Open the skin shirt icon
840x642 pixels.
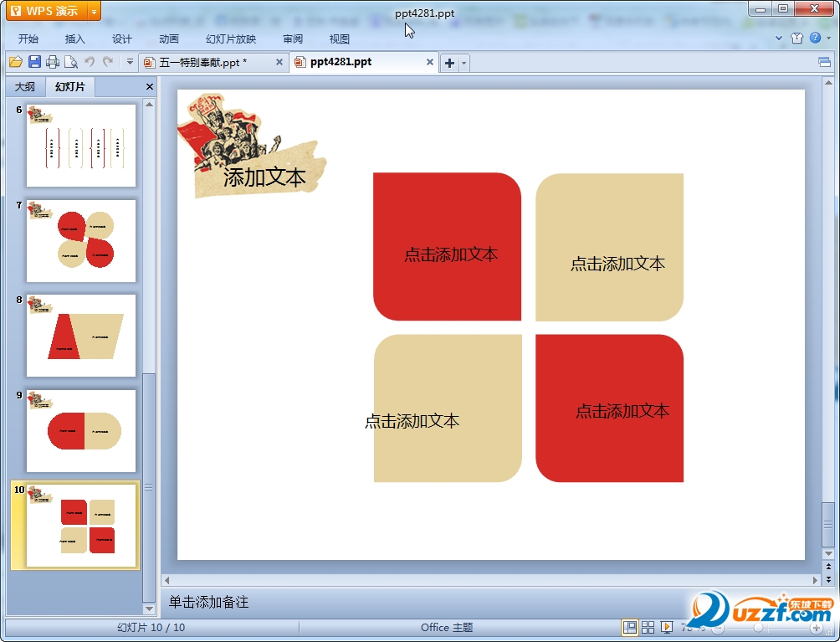(x=797, y=38)
